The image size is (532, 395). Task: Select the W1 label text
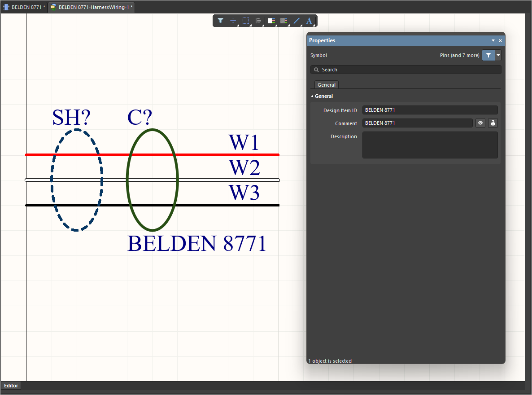click(244, 142)
